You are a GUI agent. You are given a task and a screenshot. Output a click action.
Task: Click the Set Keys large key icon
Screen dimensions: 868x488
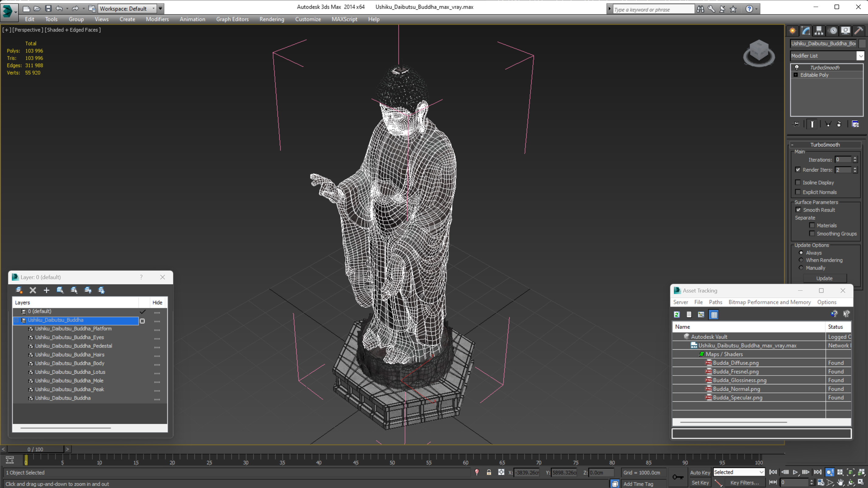pos(678,477)
